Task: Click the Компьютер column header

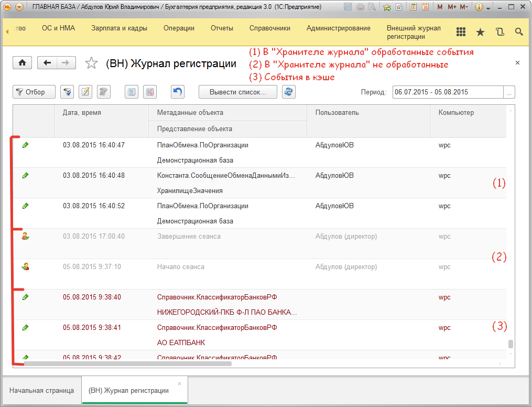Action: (468, 121)
